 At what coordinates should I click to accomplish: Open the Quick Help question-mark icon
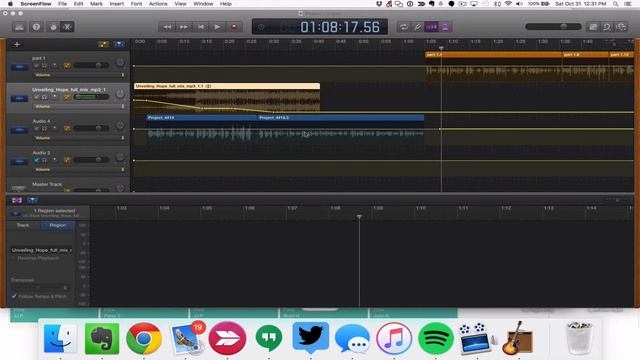(x=36, y=27)
